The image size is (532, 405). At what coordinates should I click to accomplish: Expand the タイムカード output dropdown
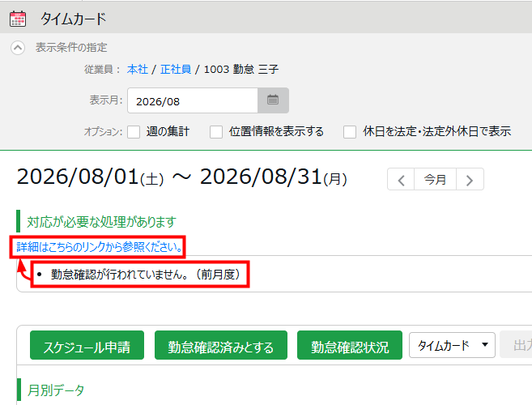coord(452,345)
